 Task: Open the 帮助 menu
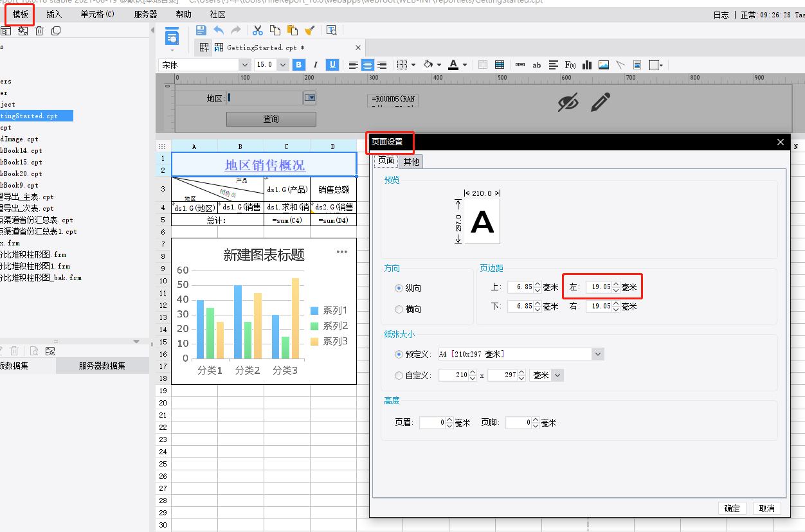[x=183, y=14]
